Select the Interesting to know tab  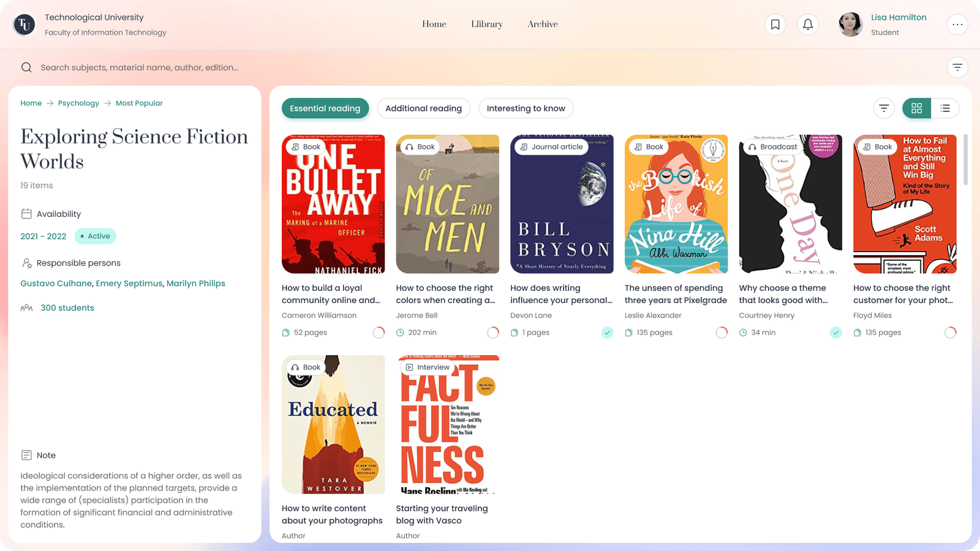click(x=526, y=108)
